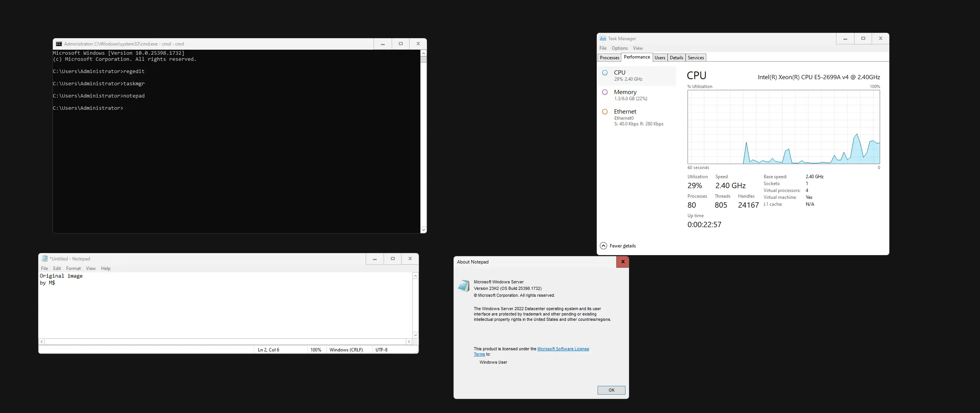Open Notepad Format menu
Viewport: 980px width, 413px height.
pyautogui.click(x=73, y=268)
